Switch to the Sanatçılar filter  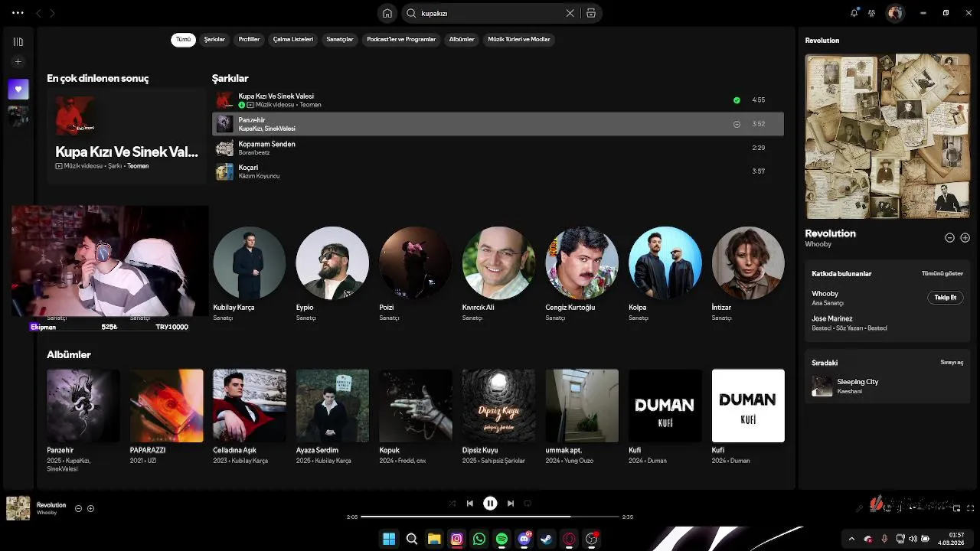tap(340, 40)
